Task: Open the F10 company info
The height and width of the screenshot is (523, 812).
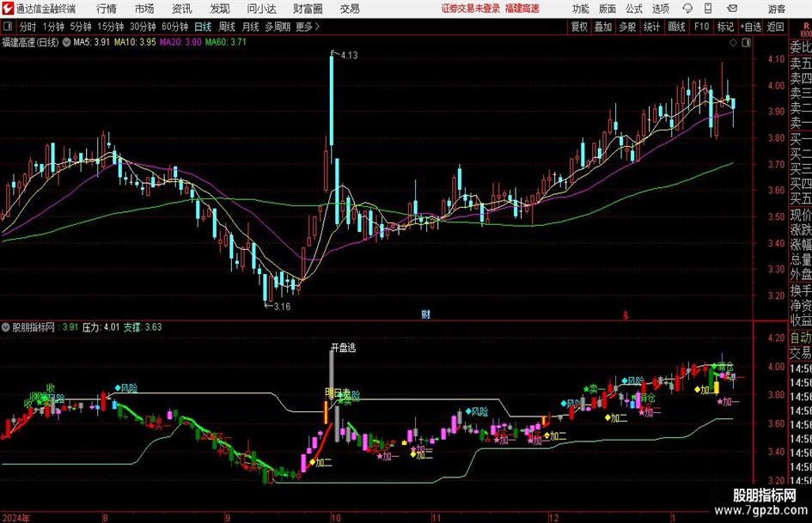Action: [702, 27]
